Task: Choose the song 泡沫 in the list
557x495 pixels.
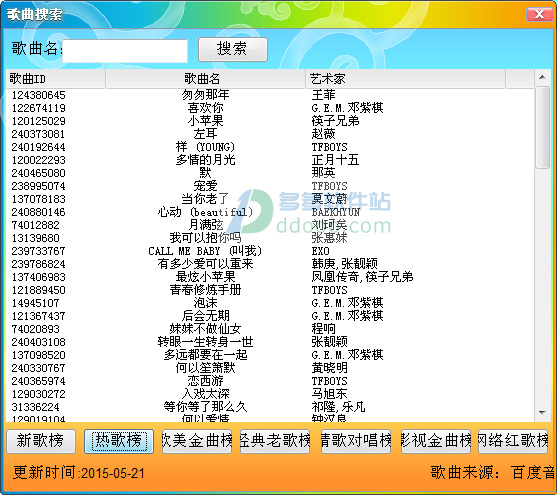Action: (x=270, y=303)
